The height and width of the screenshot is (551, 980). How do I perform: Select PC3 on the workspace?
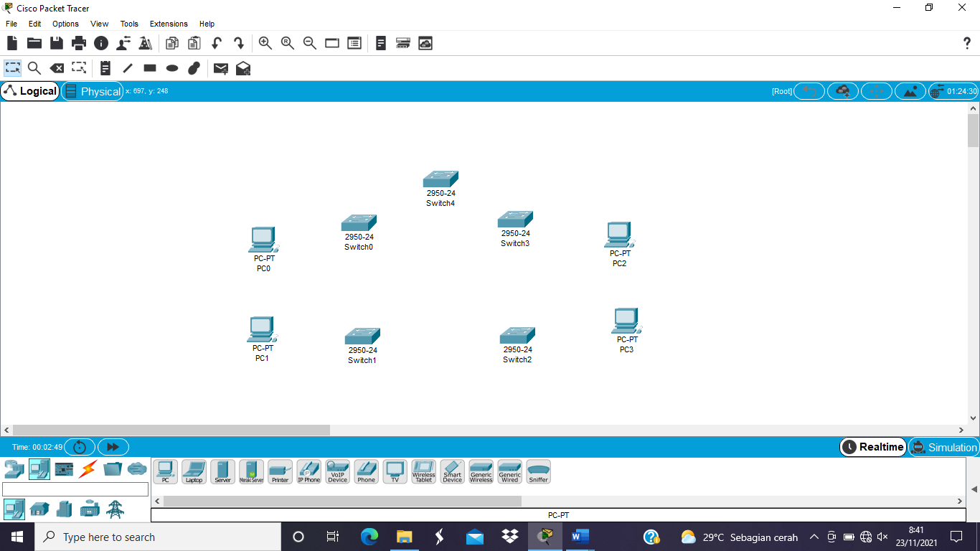tap(626, 321)
